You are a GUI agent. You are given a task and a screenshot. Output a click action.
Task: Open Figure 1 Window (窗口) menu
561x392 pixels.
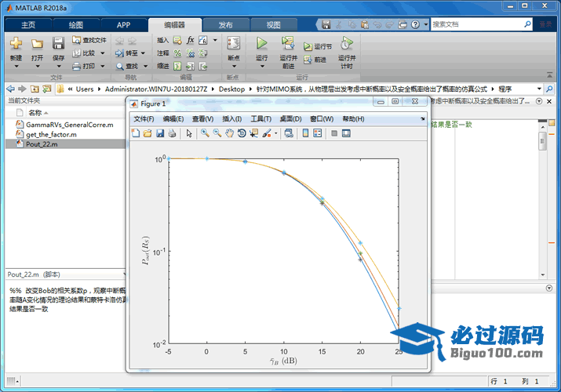point(322,119)
